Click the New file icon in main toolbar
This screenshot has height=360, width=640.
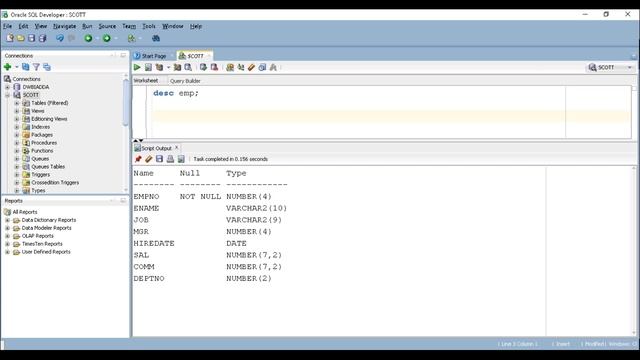tap(10, 38)
